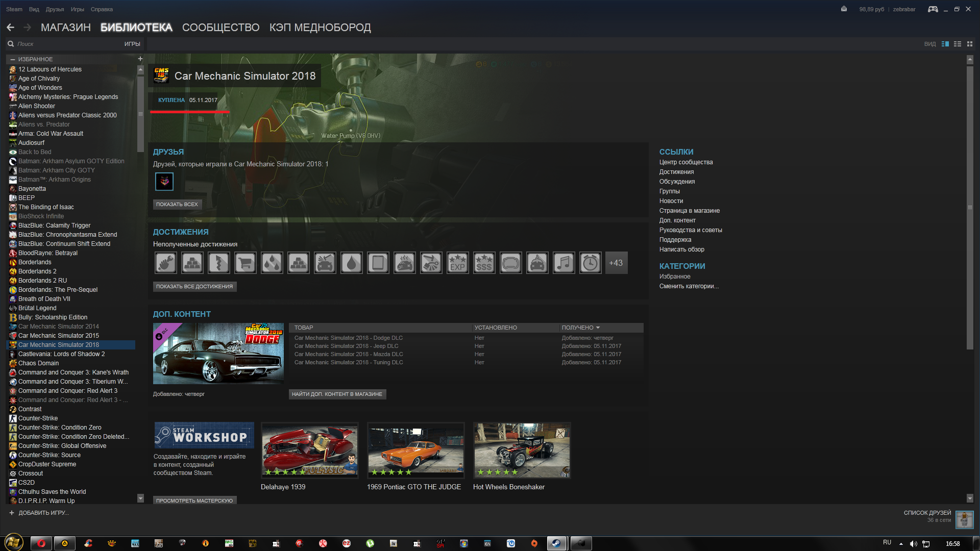
Task: Click the music note achievement icon
Action: coord(563,263)
